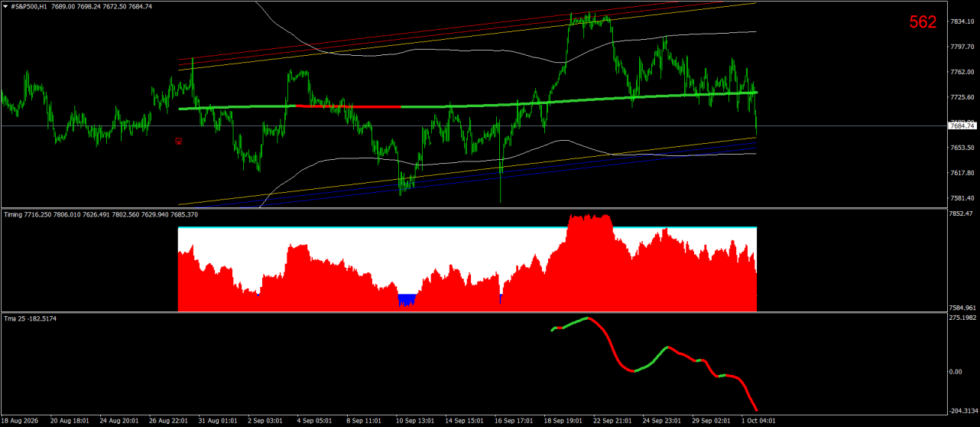Click time axis label 26 Aug 22:01

[x=167, y=421]
